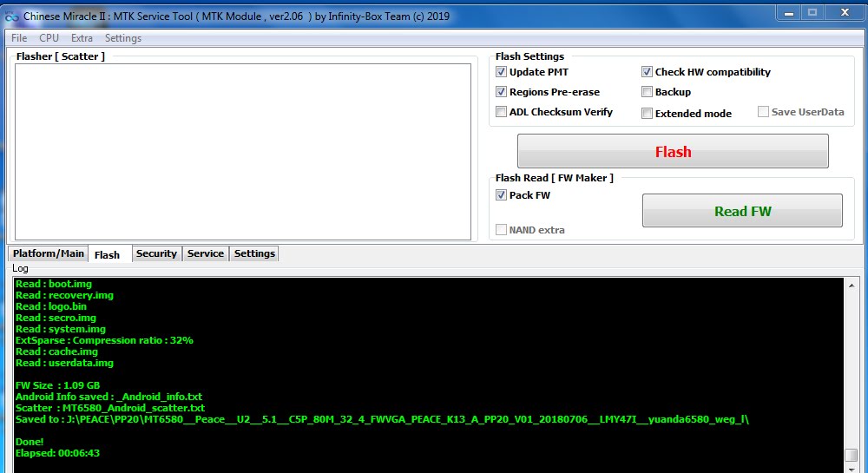Click the red Flash button

point(674,151)
